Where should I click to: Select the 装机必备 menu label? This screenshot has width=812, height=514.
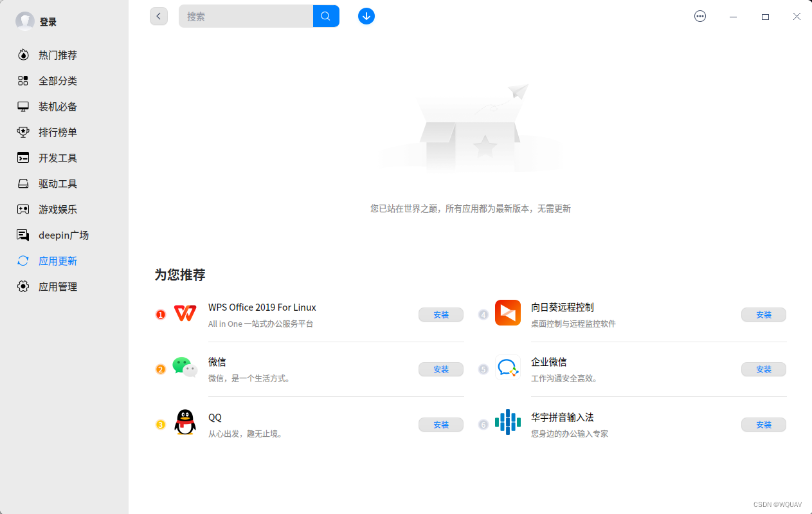pyautogui.click(x=58, y=107)
